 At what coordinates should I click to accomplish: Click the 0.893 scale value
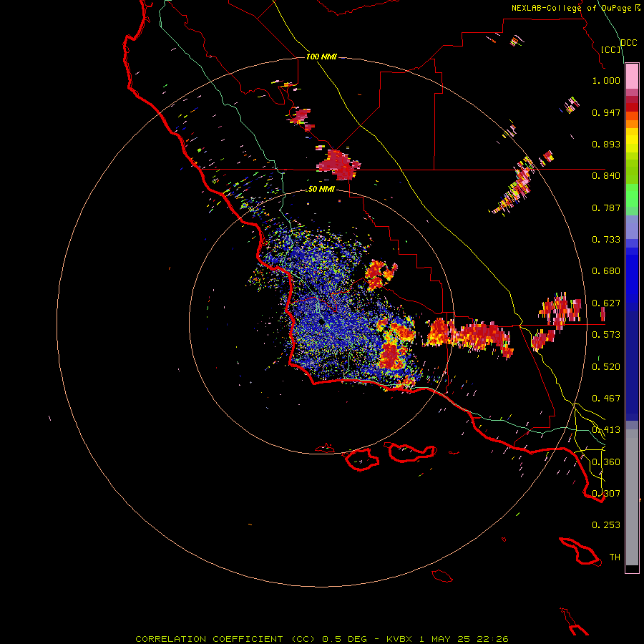click(606, 144)
